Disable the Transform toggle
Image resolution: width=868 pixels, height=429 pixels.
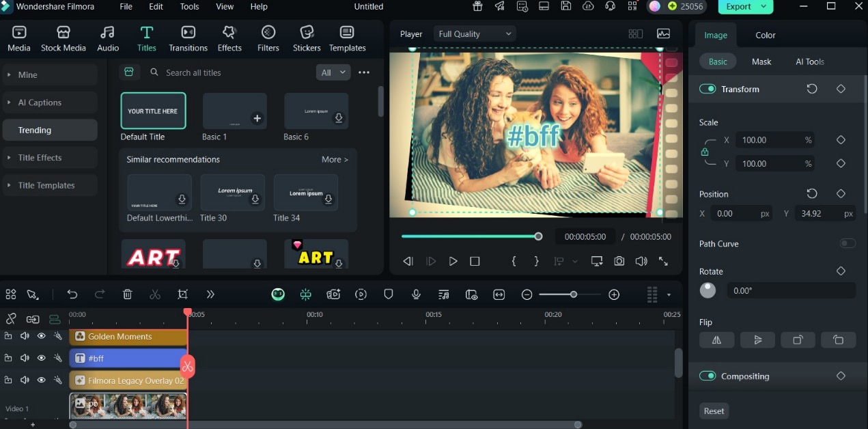point(708,89)
